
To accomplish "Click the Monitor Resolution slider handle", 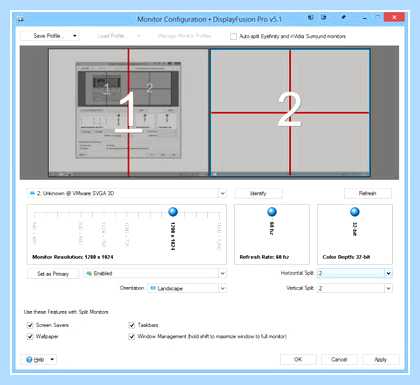I will (173, 212).
